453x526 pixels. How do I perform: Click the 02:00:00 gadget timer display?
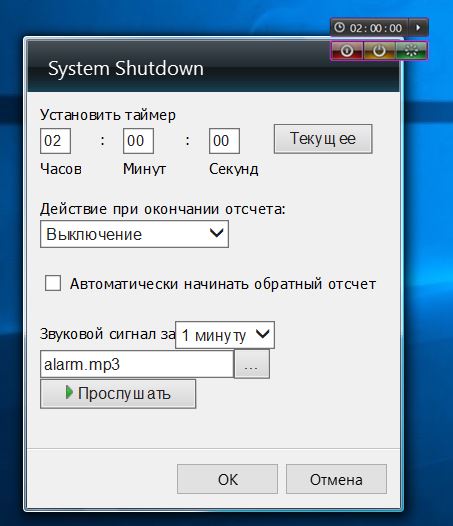(376, 28)
